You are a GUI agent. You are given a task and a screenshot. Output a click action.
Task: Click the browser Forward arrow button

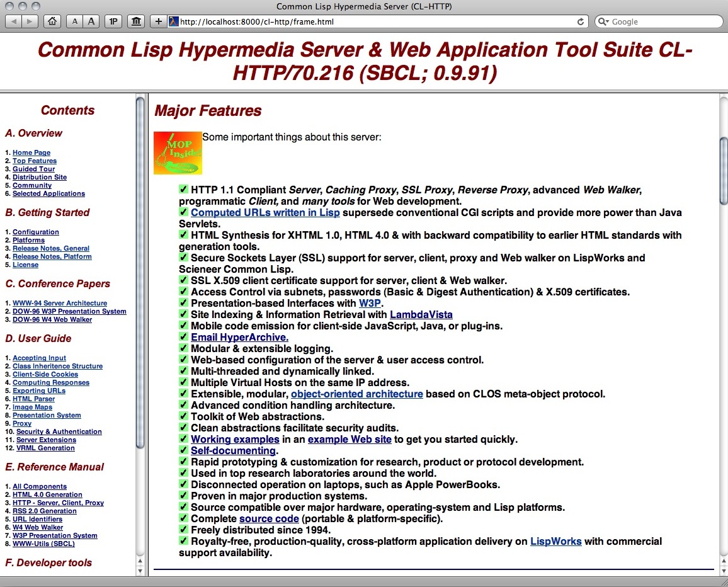(29, 21)
